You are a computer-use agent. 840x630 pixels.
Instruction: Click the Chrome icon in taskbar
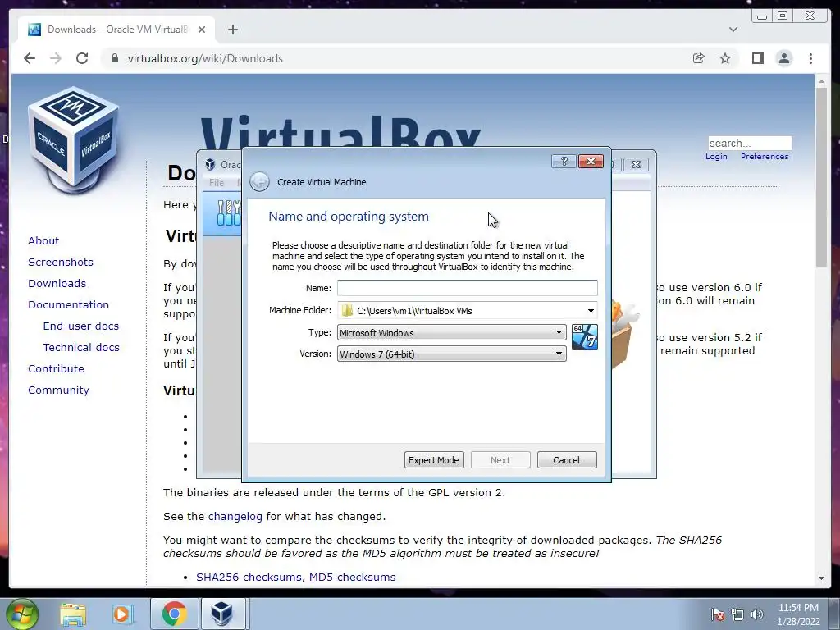click(174, 614)
